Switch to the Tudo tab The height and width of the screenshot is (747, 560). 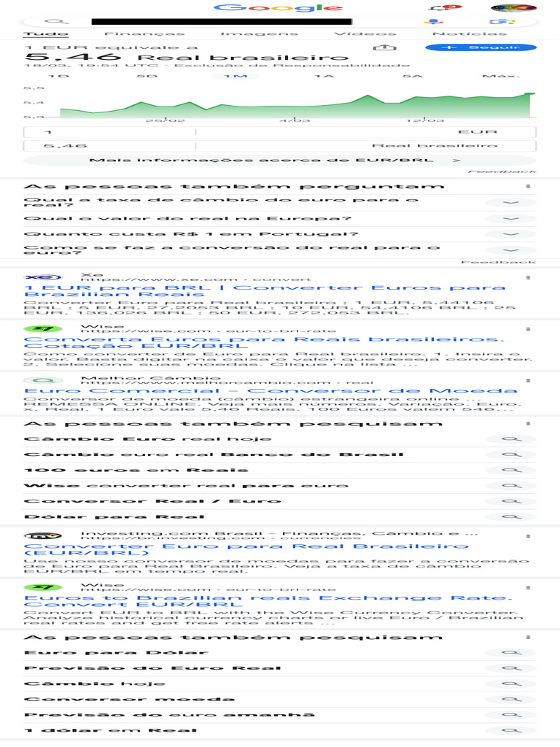[x=46, y=34]
